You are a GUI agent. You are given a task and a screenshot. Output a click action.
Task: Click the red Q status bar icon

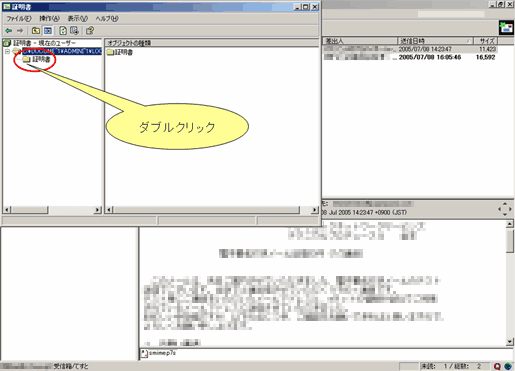pyautogui.click(x=497, y=366)
